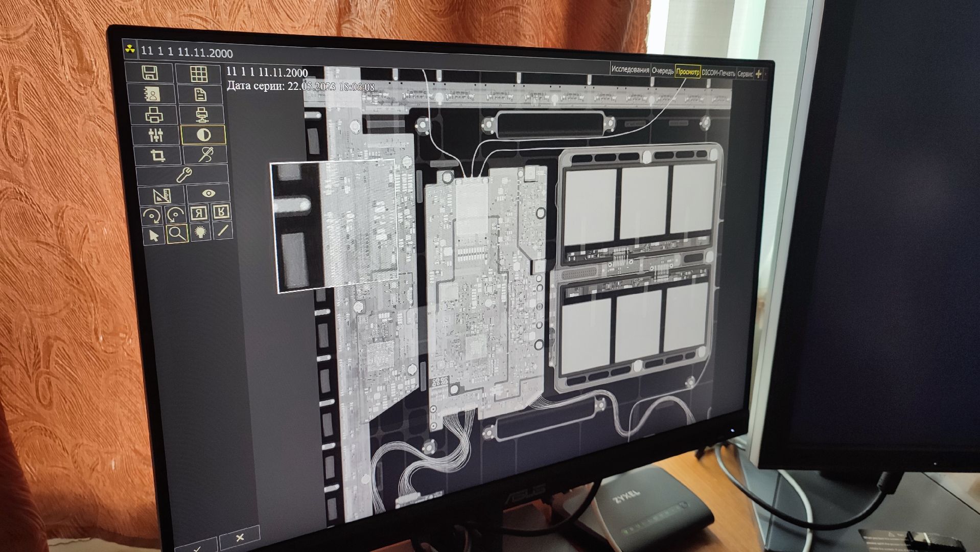Viewport: 980px width, 552px height.
Task: Open the DICOM-Печать tab
Action: [718, 73]
